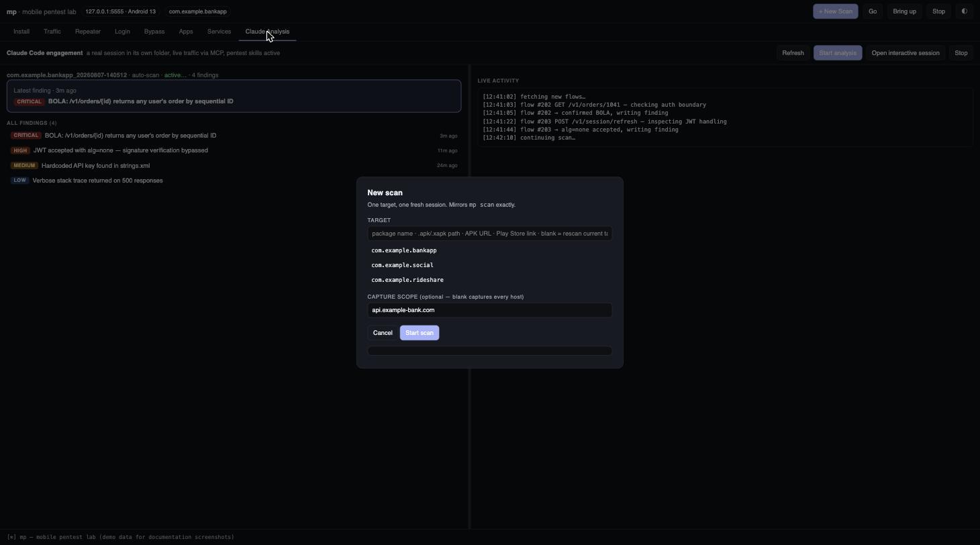Image resolution: width=980 pixels, height=545 pixels.
Task: Click the Bring up button
Action: tap(904, 11)
